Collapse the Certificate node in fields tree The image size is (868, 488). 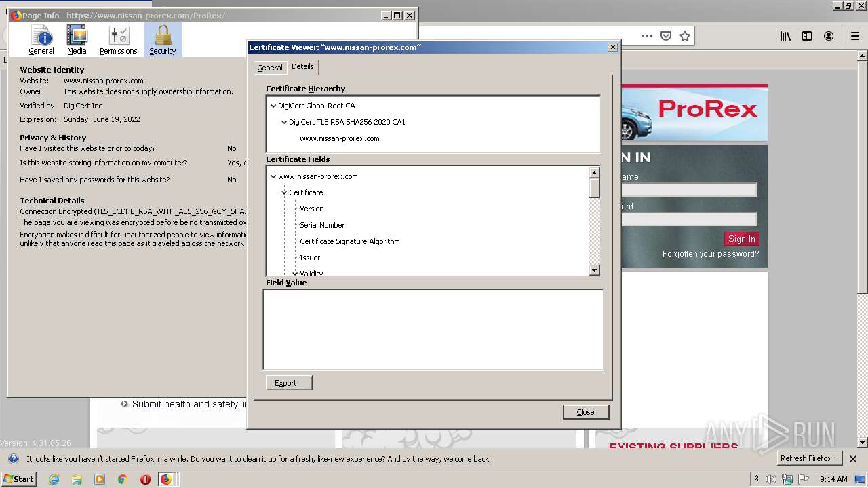tap(283, 192)
